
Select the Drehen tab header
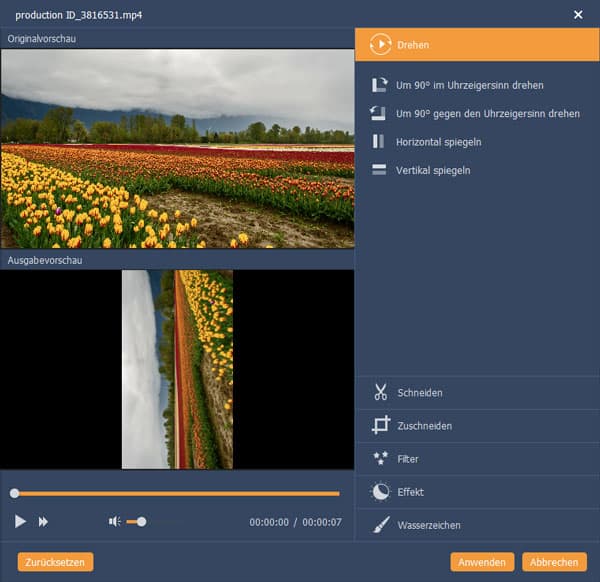click(477, 45)
